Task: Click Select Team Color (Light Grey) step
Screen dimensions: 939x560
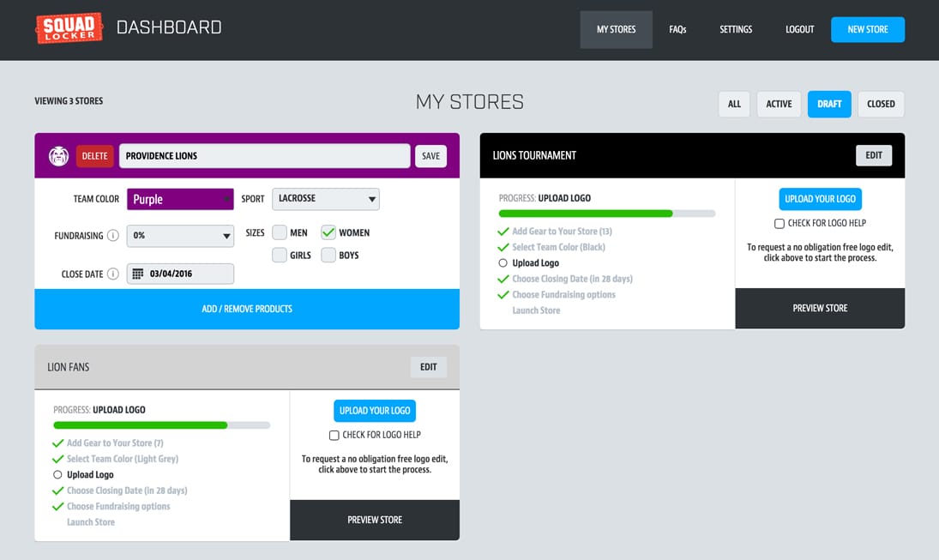Action: [122, 459]
